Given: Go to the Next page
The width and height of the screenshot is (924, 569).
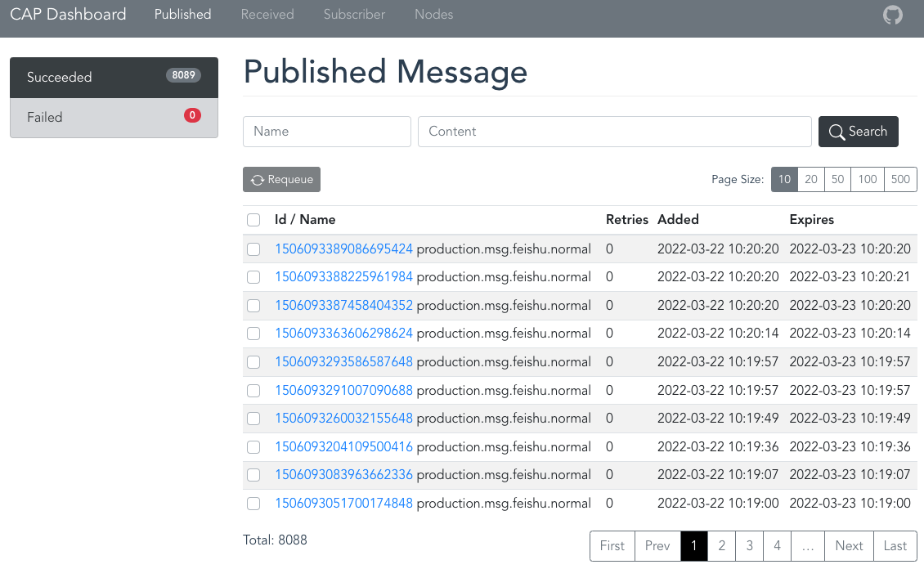Looking at the screenshot, I should (849, 546).
